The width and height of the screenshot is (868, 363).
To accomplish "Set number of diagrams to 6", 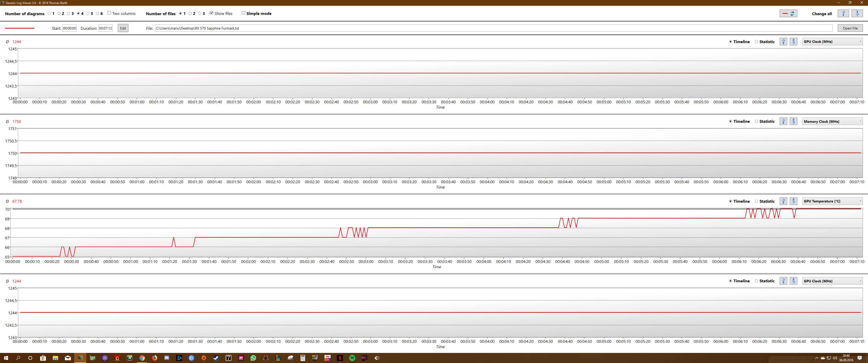I will [x=97, y=13].
